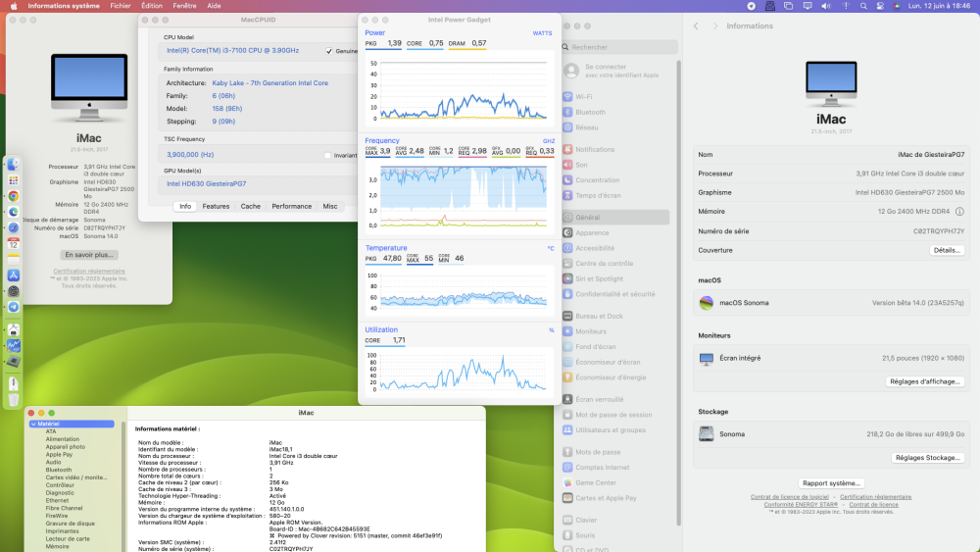Click the Intel Power Gadget Dock icon
Image resolution: width=980 pixels, height=552 pixels.
[x=13, y=346]
